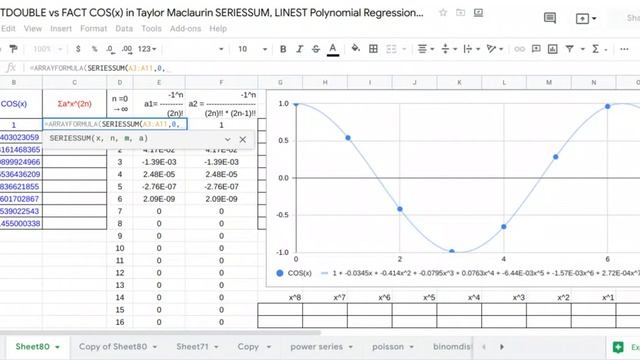Open the text color picker
Screen dimensions: 640x360
pos(333,49)
